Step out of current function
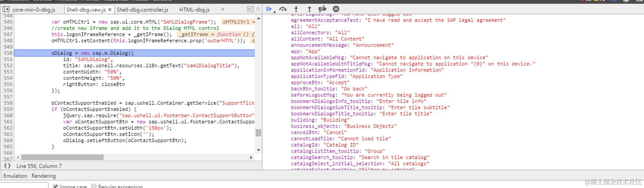The image size is (644, 188). point(309,9)
